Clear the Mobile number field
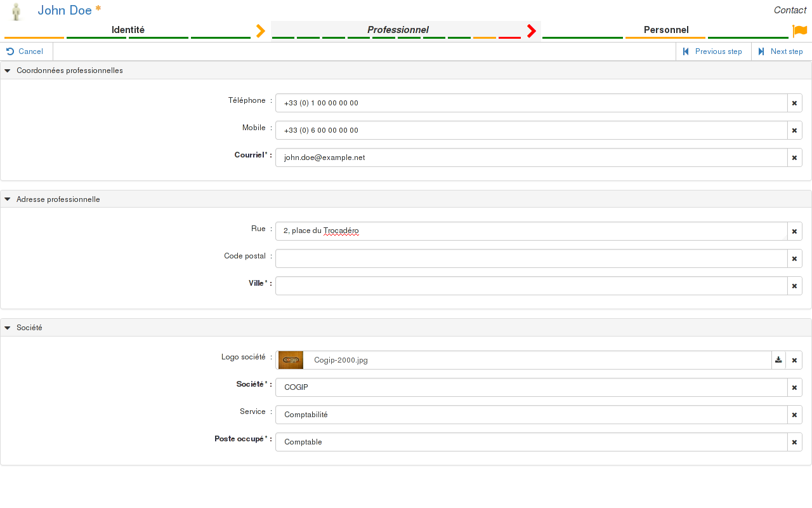This screenshot has height=508, width=812. (x=794, y=130)
